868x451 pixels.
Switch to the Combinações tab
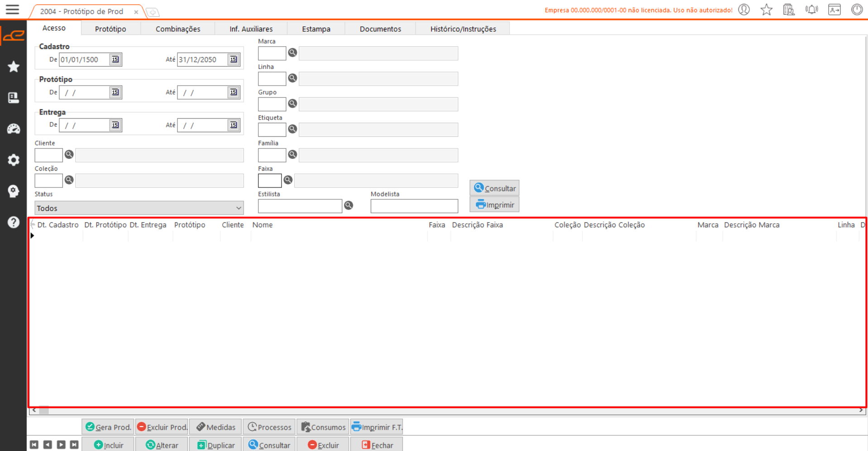click(178, 29)
